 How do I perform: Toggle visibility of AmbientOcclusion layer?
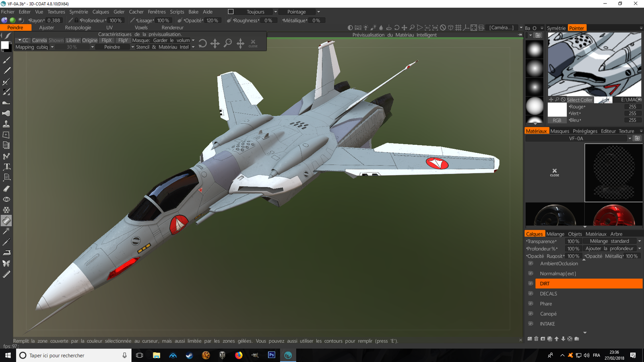point(530,263)
